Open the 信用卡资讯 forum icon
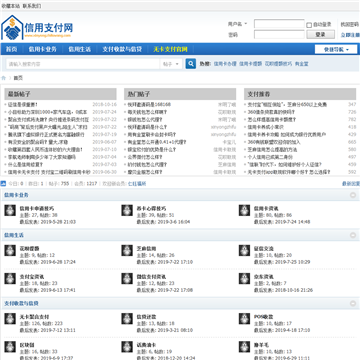The height and width of the screenshot is (360, 360). click(x=244, y=210)
